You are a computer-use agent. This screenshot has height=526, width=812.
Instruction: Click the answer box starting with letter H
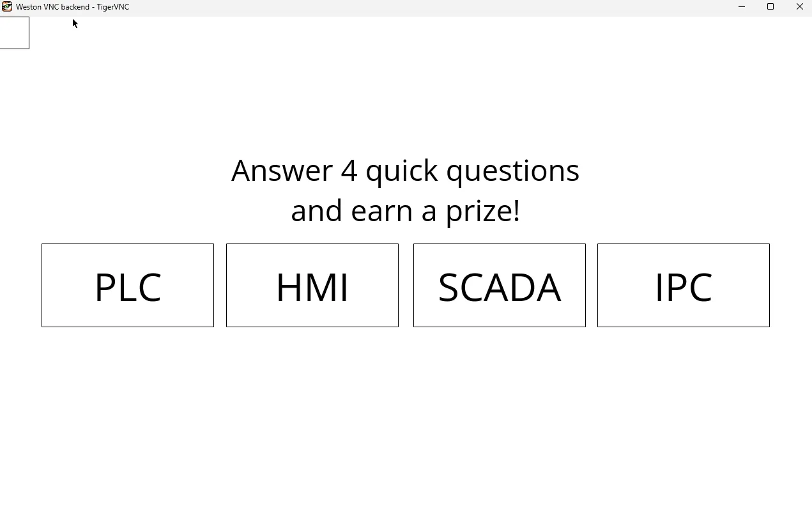pyautogui.click(x=312, y=285)
